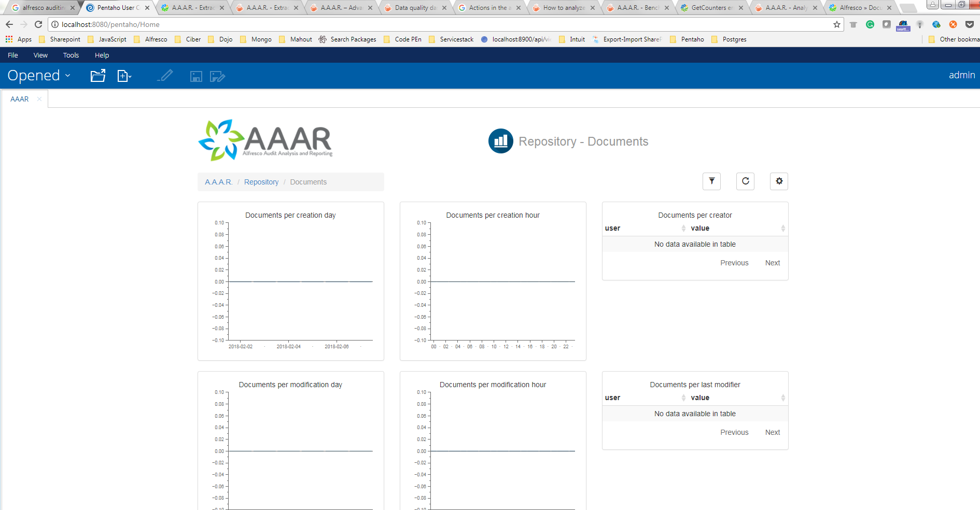Click Next in Documents per creator table
This screenshot has width=980, height=510.
pos(773,263)
